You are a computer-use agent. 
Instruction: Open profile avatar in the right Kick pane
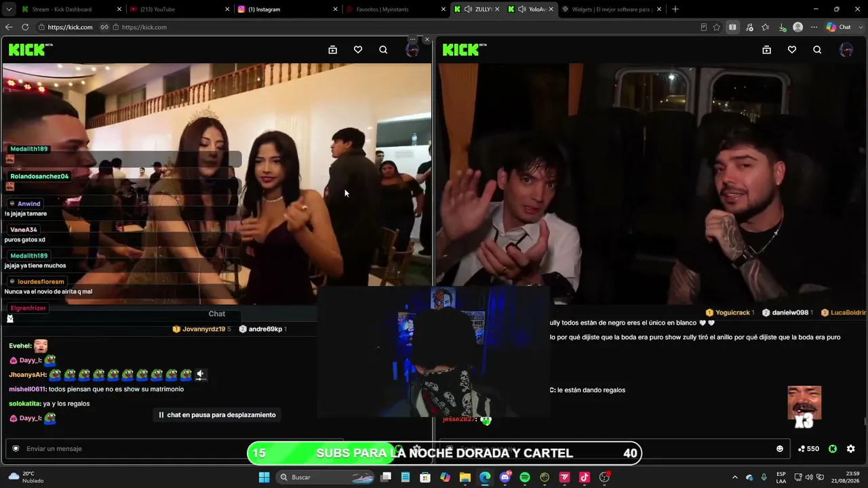[x=846, y=49]
